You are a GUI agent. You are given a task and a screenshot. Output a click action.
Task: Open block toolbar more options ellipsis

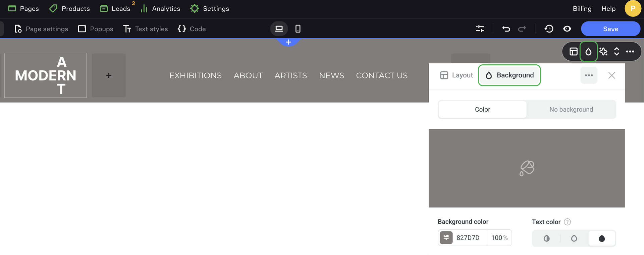630,52
